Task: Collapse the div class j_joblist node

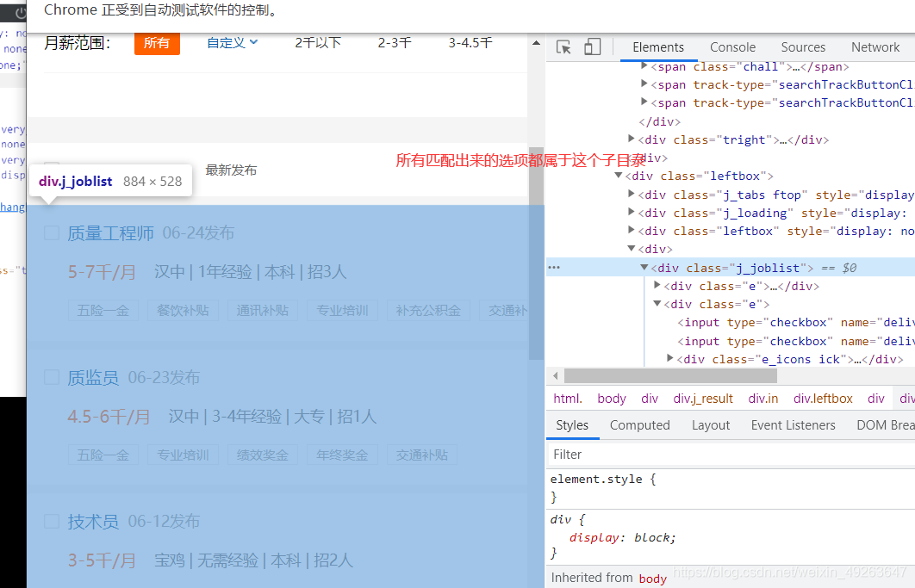Action: coord(644,267)
